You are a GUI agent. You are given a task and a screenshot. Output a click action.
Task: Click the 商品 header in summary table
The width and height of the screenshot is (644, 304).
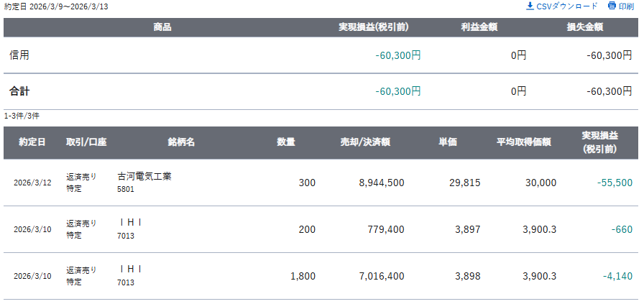pos(162,27)
